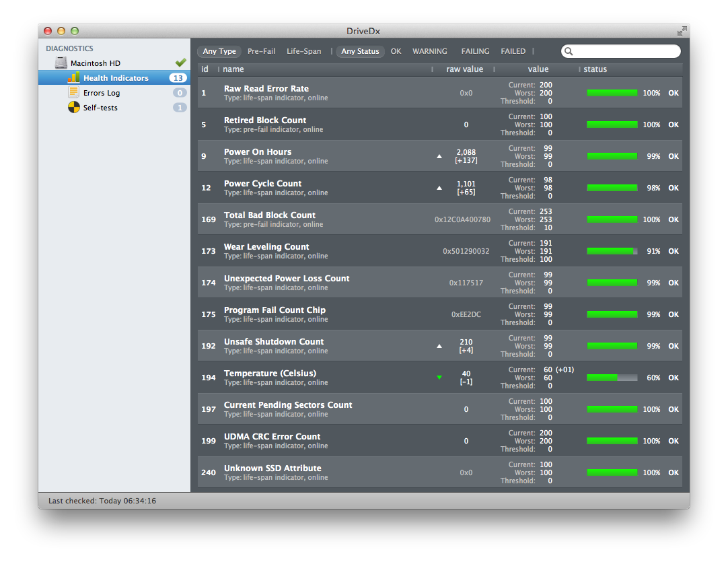Show only FAILING status indicators
Image resolution: width=728 pixels, height=562 pixels.
point(475,51)
